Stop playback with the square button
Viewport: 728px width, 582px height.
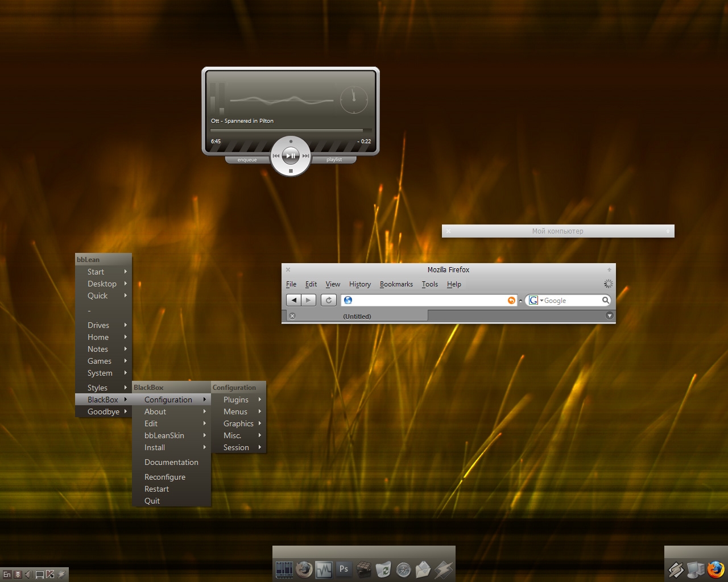click(291, 171)
